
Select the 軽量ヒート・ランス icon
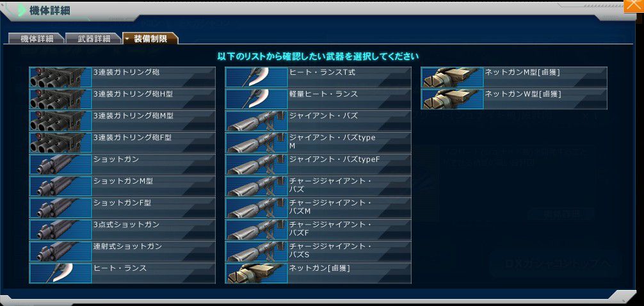coord(256,99)
